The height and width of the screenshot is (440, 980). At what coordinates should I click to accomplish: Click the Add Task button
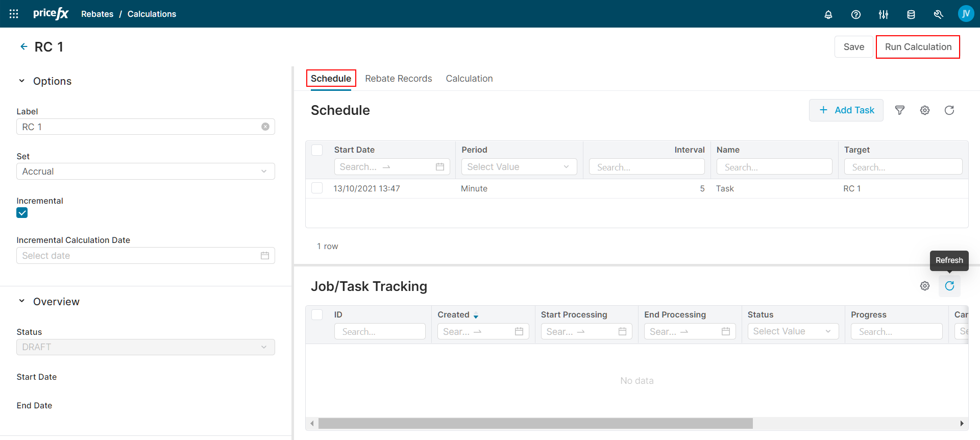[846, 110]
